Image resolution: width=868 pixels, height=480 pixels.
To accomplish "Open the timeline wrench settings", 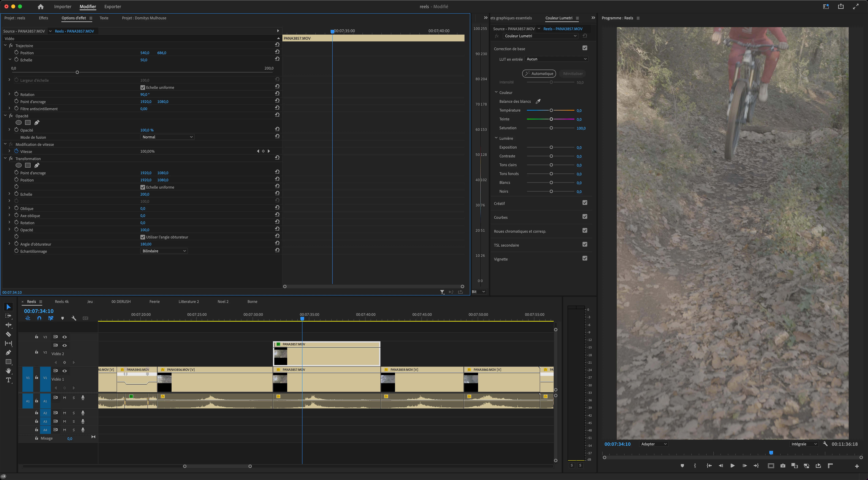I will (x=74, y=318).
